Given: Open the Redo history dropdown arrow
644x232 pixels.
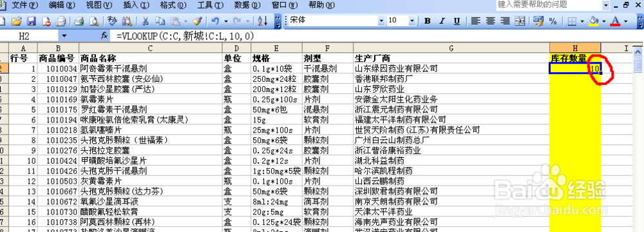Looking at the screenshot, I should [x=247, y=21].
